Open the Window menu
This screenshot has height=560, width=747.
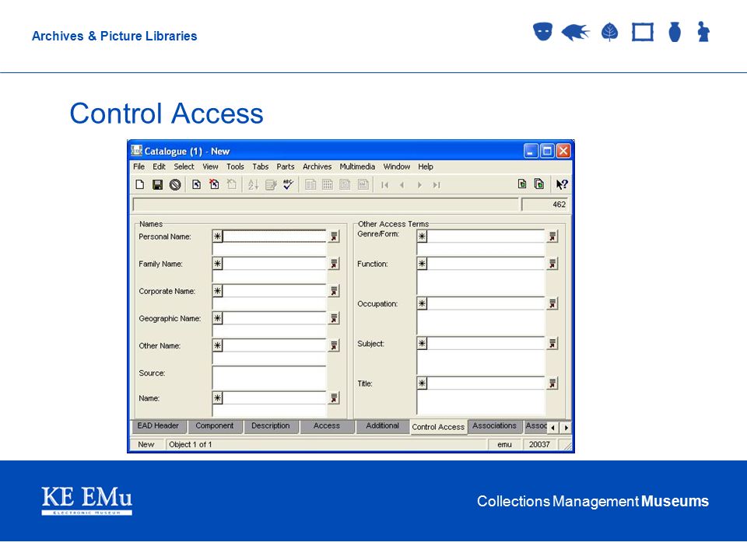coord(397,166)
